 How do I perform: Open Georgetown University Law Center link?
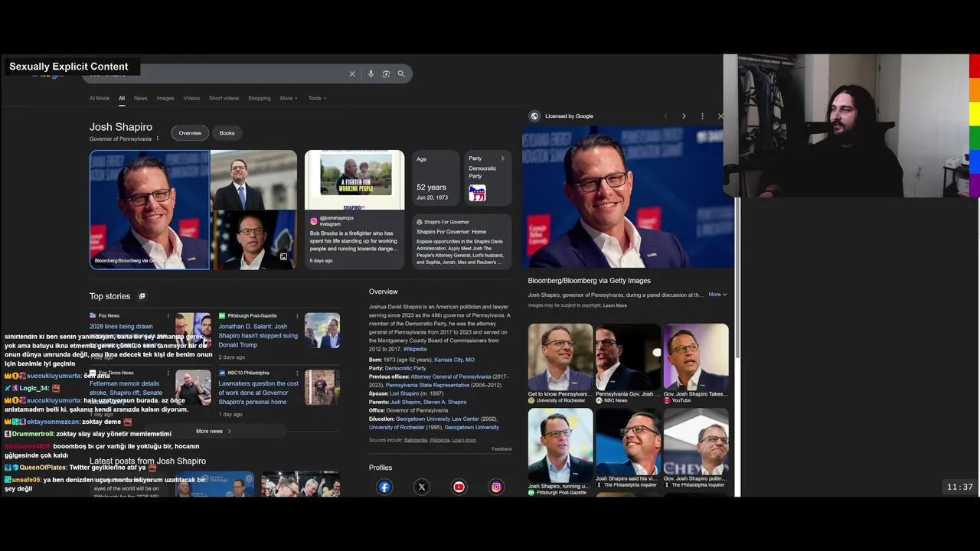click(x=437, y=419)
